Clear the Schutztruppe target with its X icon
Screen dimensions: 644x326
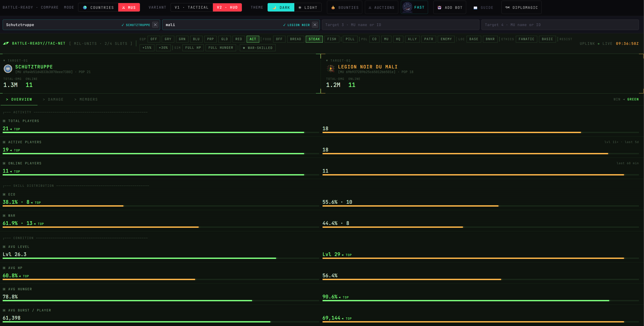155,25
